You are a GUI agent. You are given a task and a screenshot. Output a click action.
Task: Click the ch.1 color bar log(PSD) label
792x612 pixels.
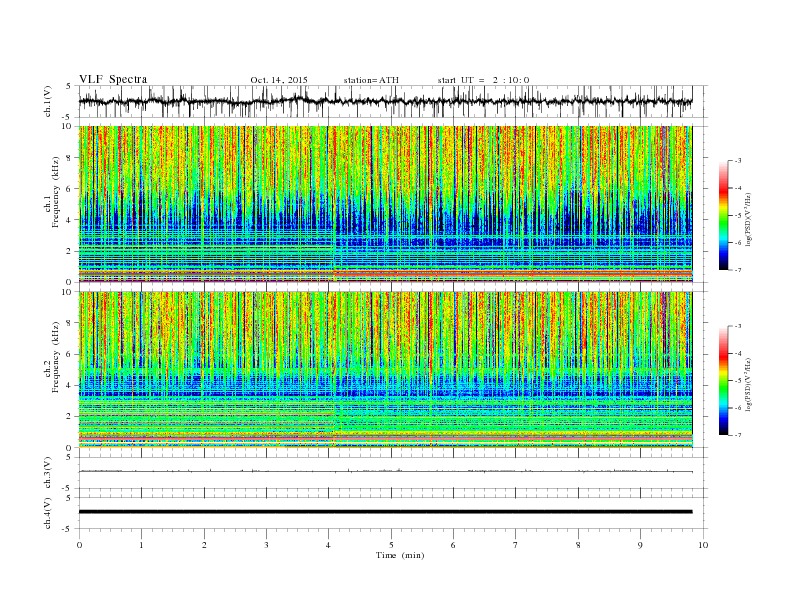point(749,219)
